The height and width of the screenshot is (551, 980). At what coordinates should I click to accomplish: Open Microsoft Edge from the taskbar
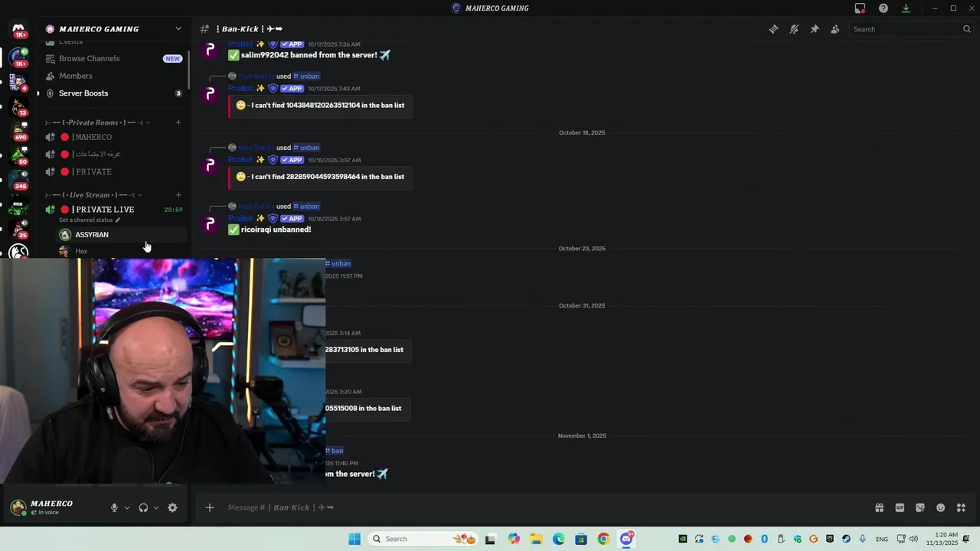[x=559, y=539]
